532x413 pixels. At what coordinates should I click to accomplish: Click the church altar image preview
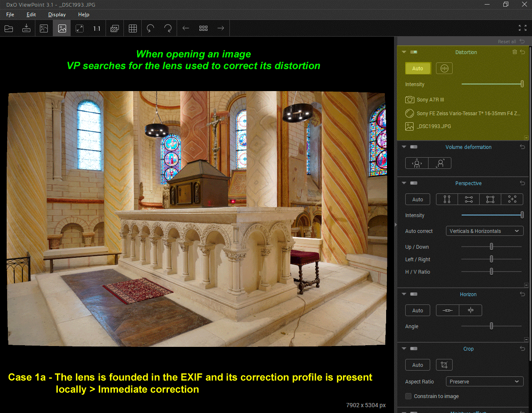[197, 219]
